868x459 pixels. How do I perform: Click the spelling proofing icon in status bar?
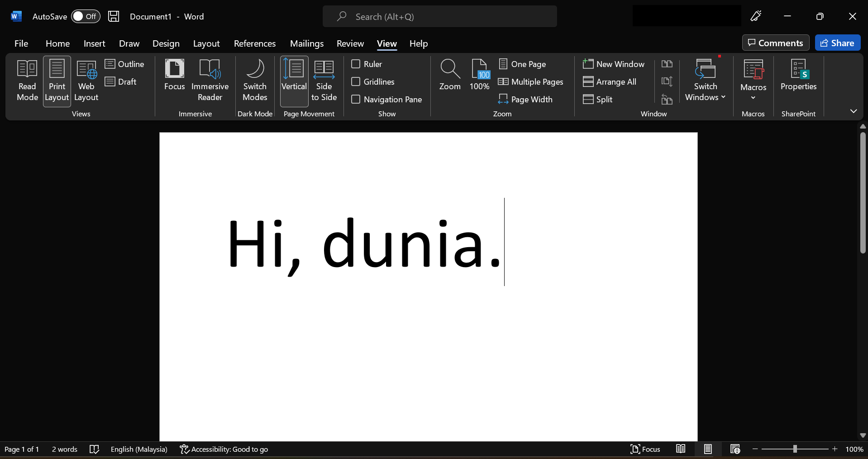click(x=94, y=449)
